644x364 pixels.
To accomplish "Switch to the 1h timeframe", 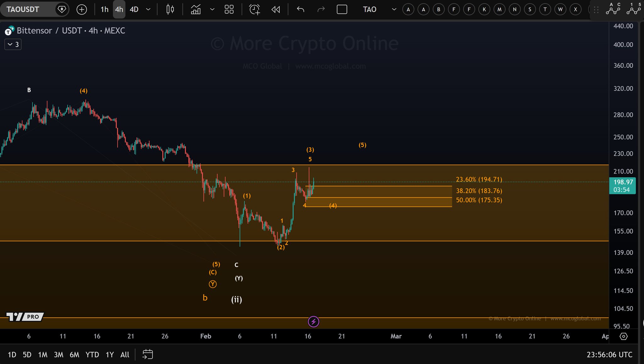I will pyautogui.click(x=104, y=9).
